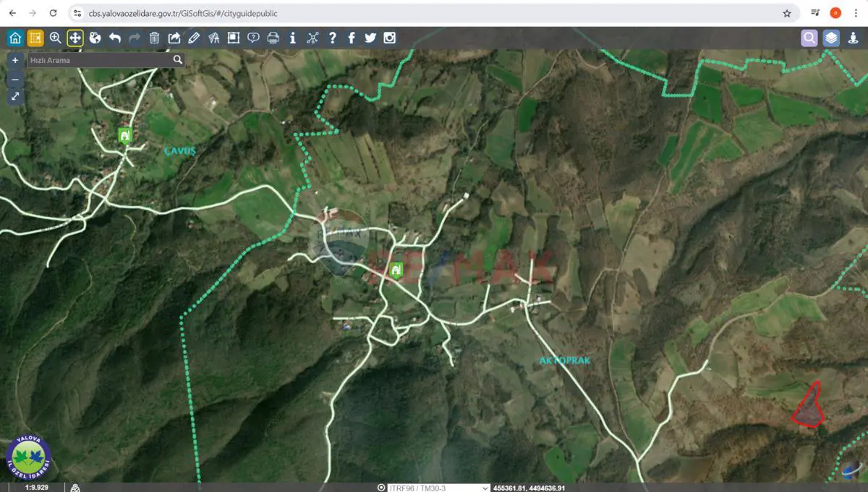Open the print map icon
This screenshot has width=868, height=492.
[273, 38]
